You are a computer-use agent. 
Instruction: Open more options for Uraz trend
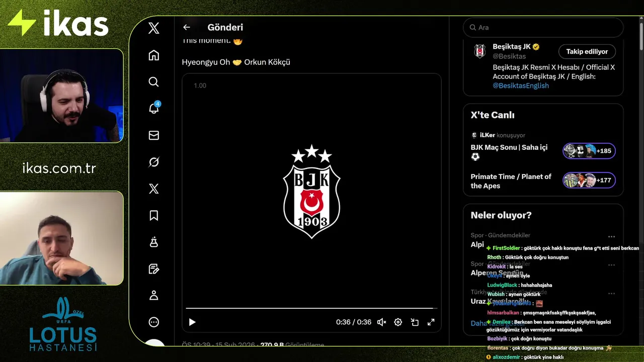(611, 294)
